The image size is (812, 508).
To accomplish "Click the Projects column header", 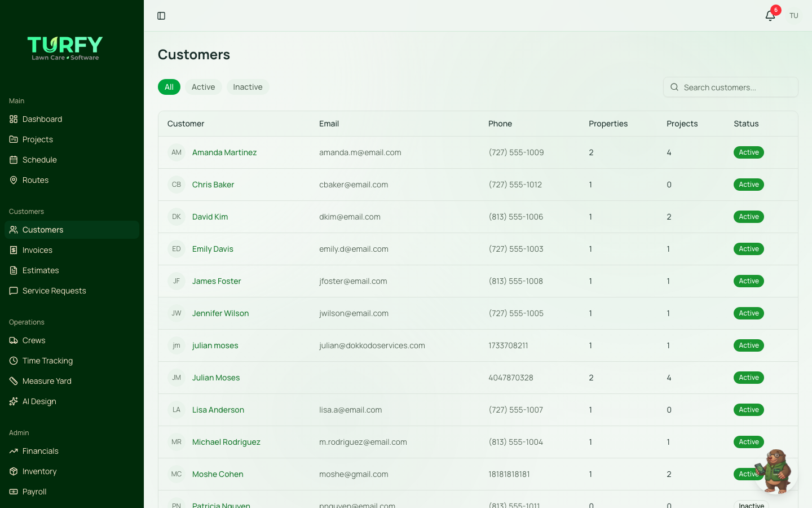I will [x=682, y=124].
